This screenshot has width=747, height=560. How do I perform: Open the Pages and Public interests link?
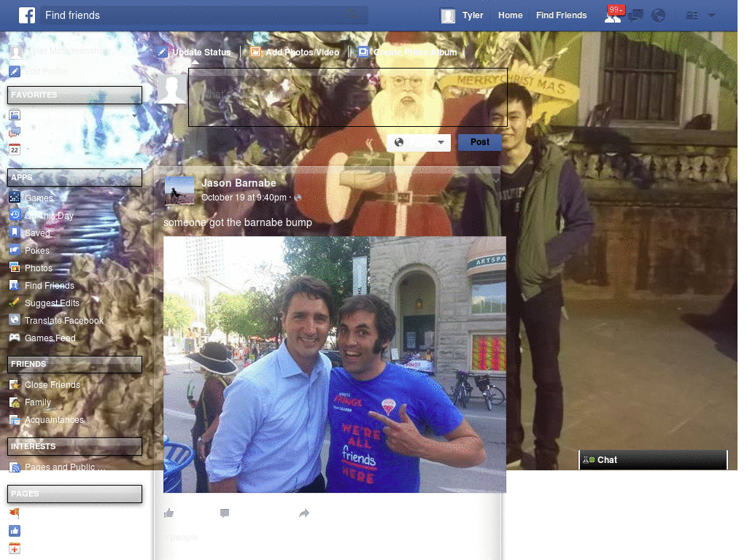coord(65,467)
